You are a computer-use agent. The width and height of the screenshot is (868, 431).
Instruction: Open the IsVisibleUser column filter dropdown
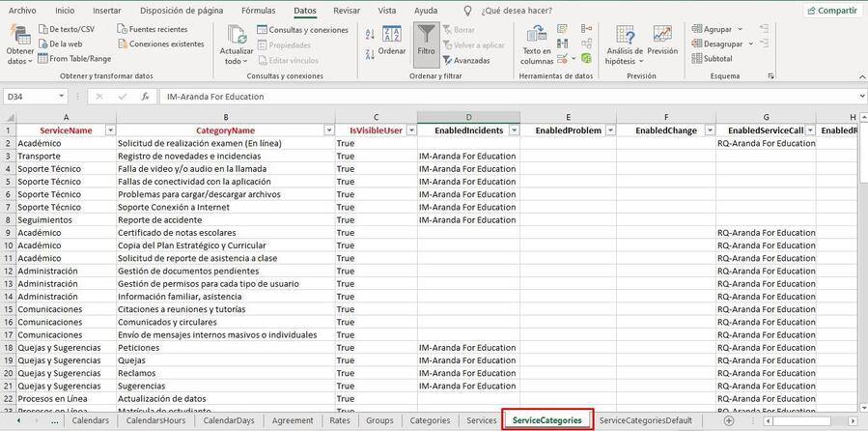pos(409,130)
